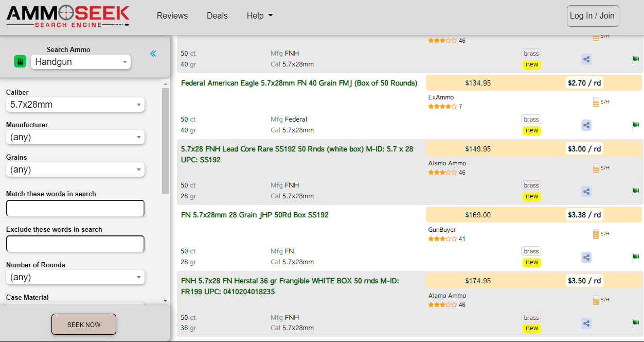Click the $174.95 price
The width and height of the screenshot is (644, 342).
point(478,281)
